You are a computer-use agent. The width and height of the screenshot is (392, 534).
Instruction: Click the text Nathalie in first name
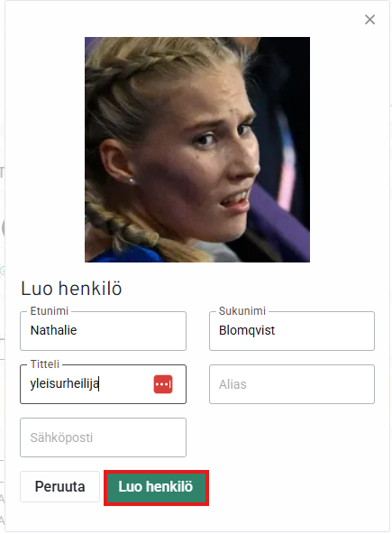(53, 330)
